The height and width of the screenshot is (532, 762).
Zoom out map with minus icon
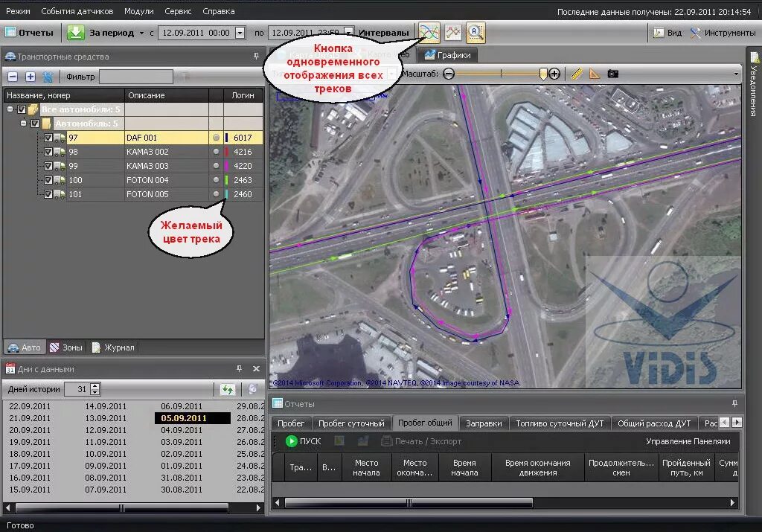(x=449, y=74)
